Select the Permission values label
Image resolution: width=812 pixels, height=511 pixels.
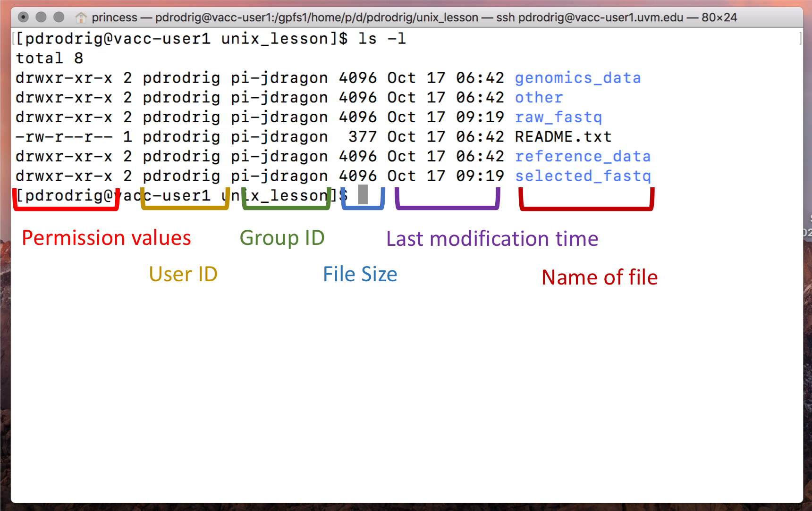[106, 238]
